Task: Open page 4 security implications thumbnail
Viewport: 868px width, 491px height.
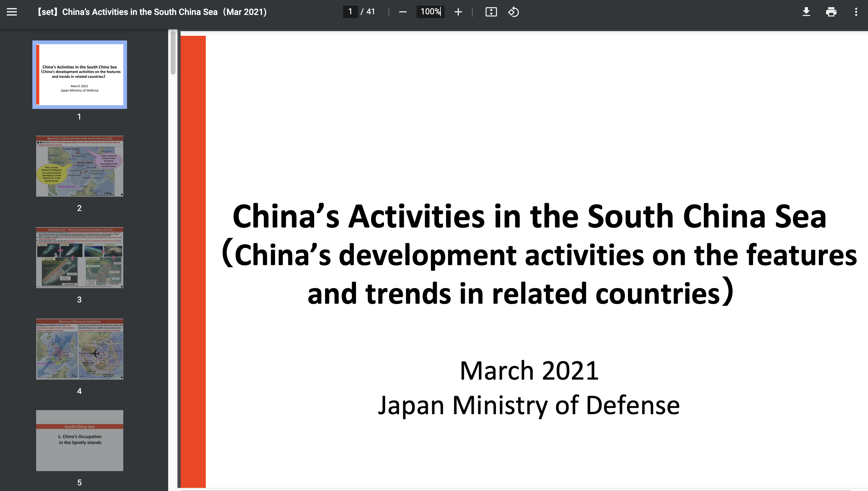Action: 80,349
